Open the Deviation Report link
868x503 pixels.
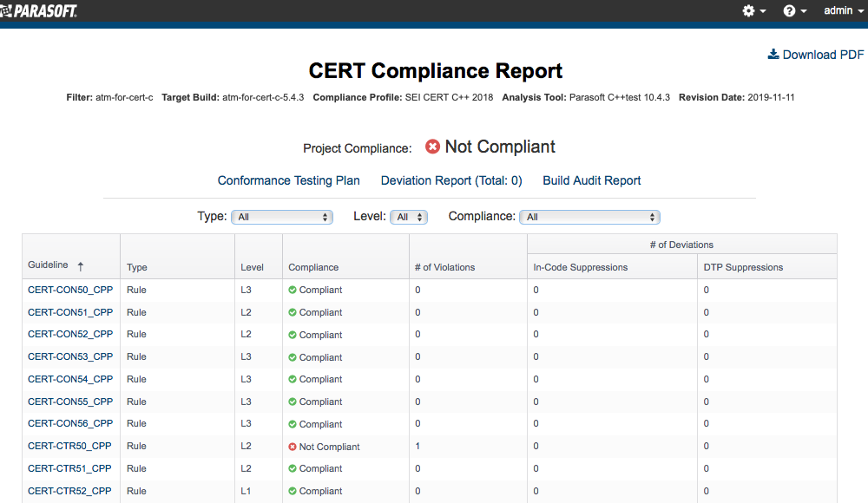click(451, 180)
